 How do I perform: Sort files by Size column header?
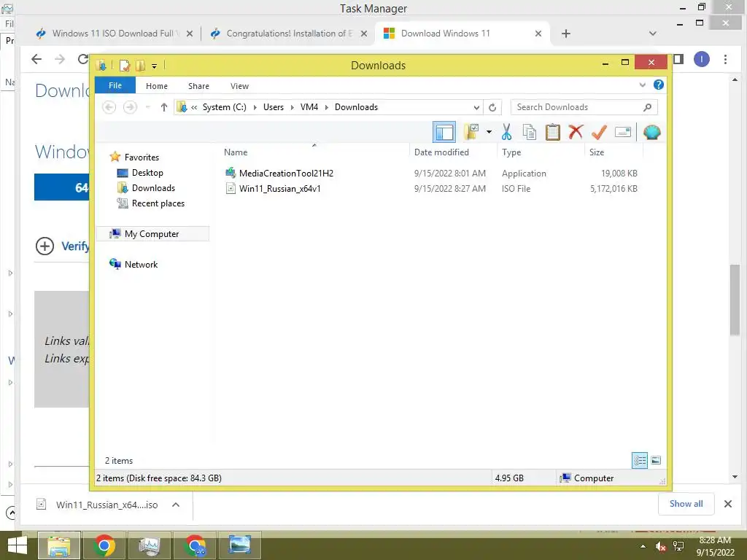597,152
